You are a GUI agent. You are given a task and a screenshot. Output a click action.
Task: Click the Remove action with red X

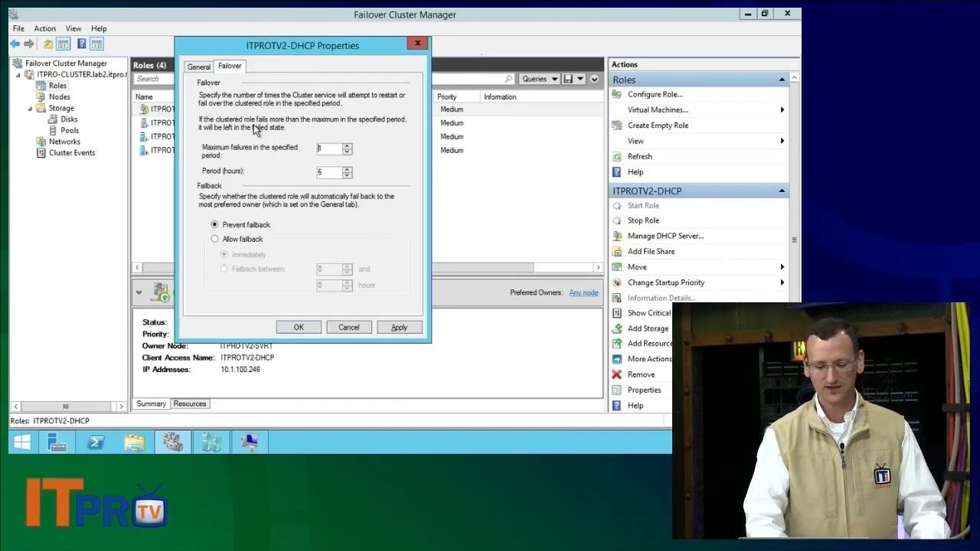tap(641, 374)
